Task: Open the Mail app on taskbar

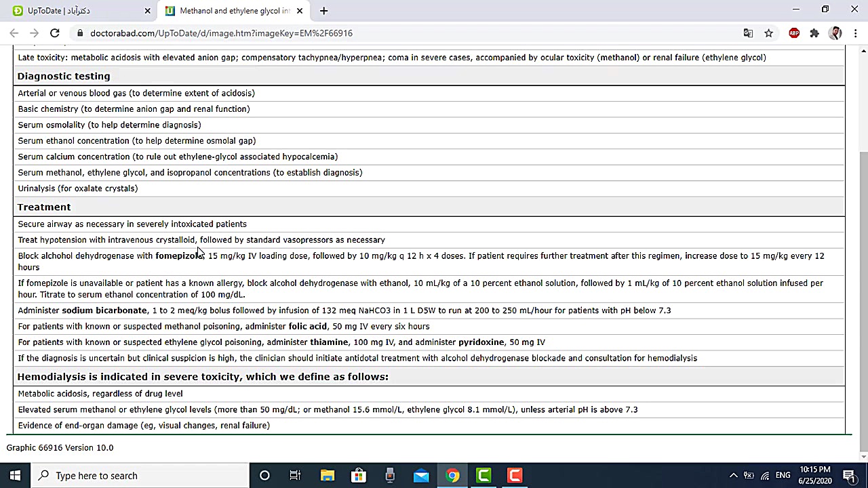Action: point(421,476)
